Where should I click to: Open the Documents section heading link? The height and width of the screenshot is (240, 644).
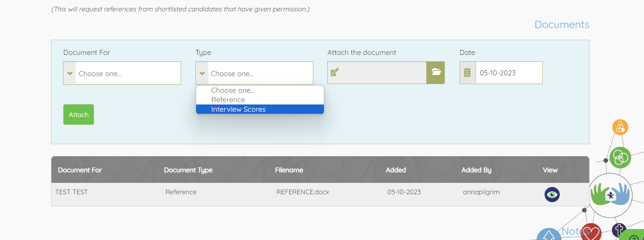[562, 25]
